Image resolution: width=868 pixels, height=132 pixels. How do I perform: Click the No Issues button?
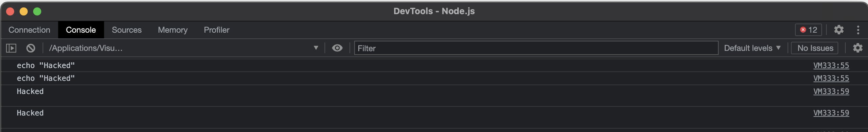[815, 48]
